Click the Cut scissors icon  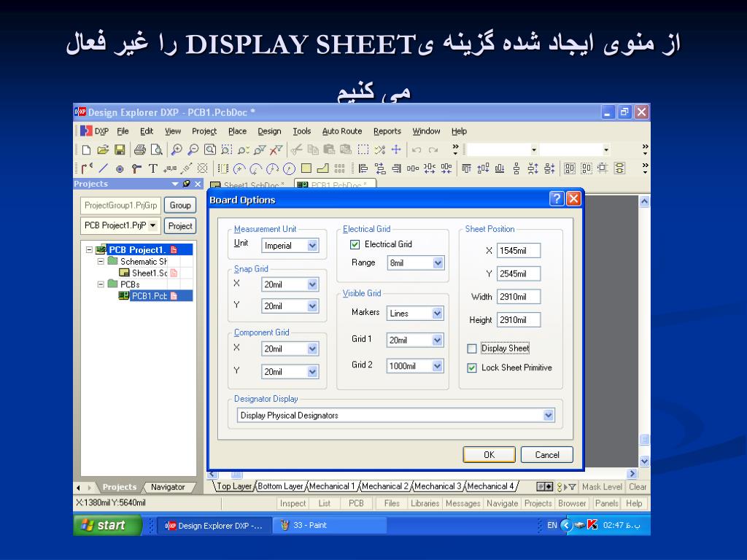296,150
